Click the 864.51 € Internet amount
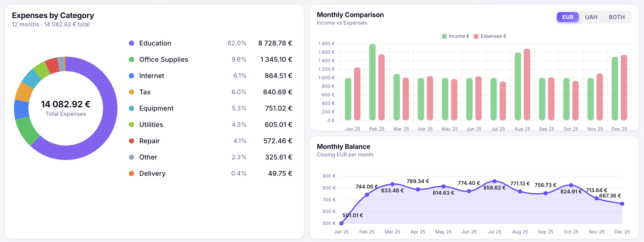This screenshot has width=644, height=242. [278, 76]
